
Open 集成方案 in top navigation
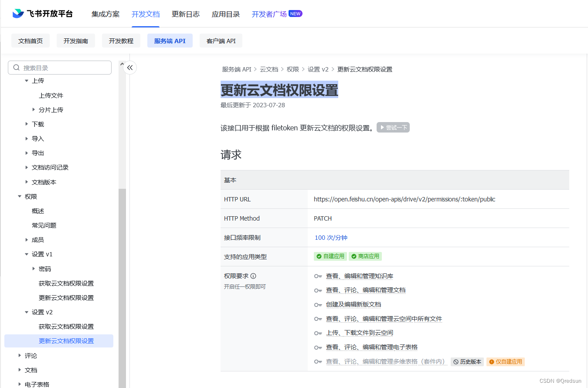click(x=105, y=14)
